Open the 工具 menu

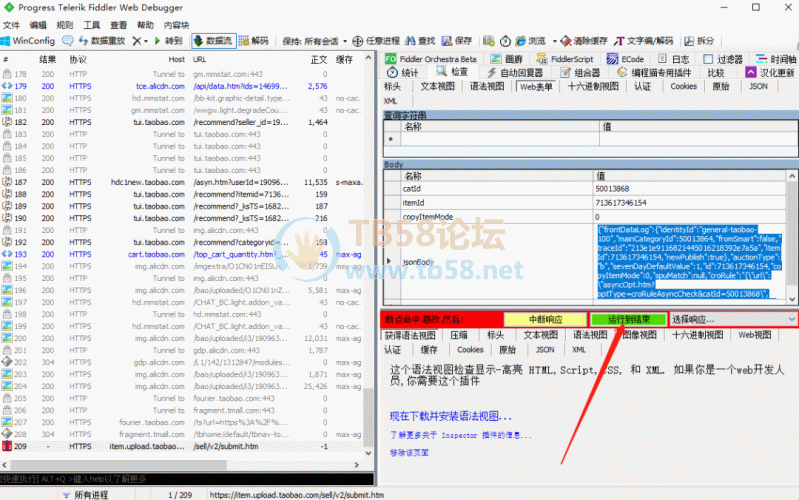[x=92, y=25]
